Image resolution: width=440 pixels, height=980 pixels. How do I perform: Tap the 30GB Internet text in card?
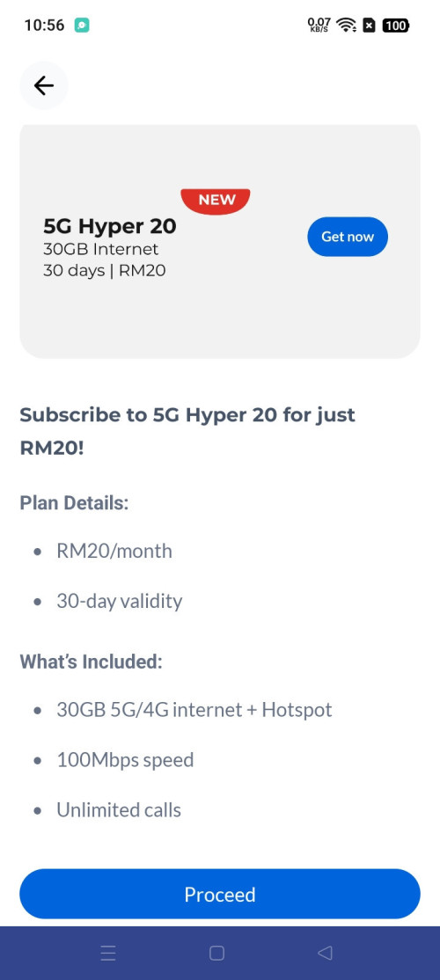point(100,249)
